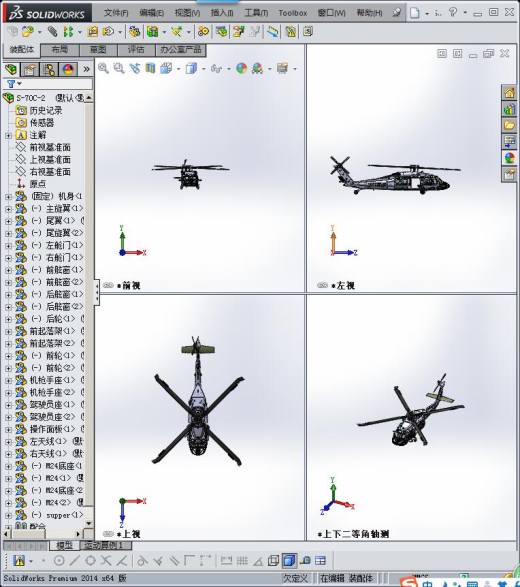Viewport: 520px width, 587px height.
Task: Expand the 主旋翼<1> component node
Action: pyautogui.click(x=8, y=209)
